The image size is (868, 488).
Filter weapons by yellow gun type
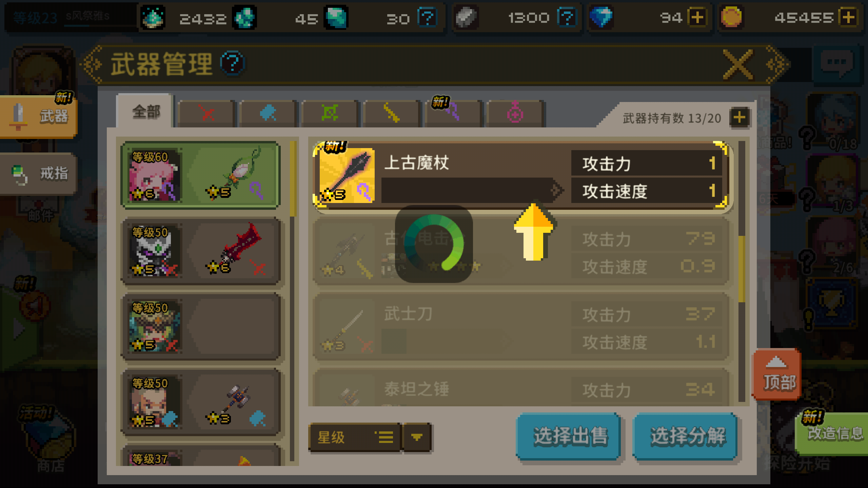tap(391, 114)
